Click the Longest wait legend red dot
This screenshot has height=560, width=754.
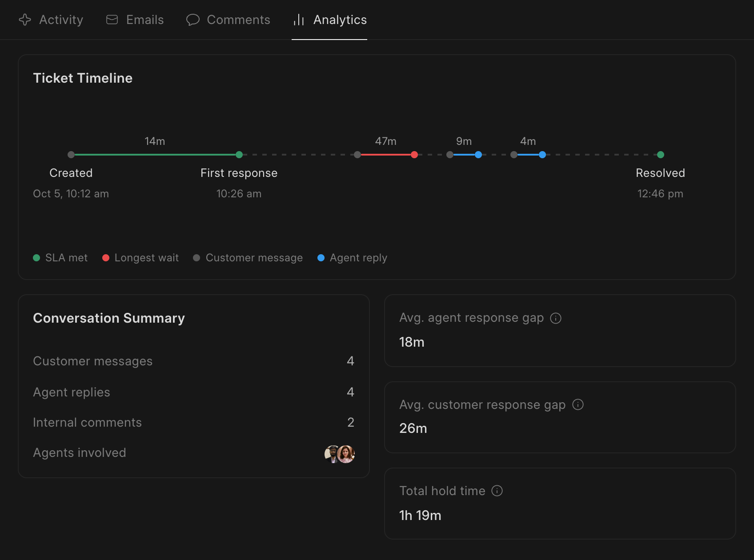106,258
